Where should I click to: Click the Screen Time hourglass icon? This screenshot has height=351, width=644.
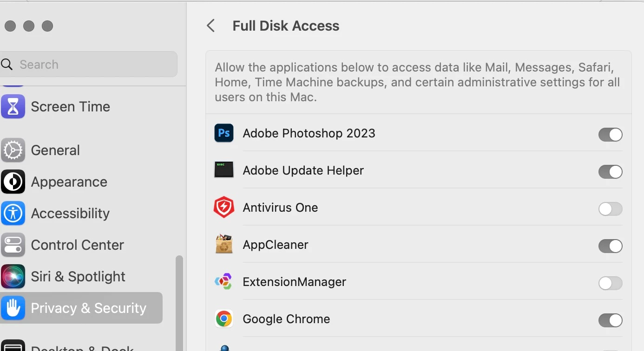point(13,106)
